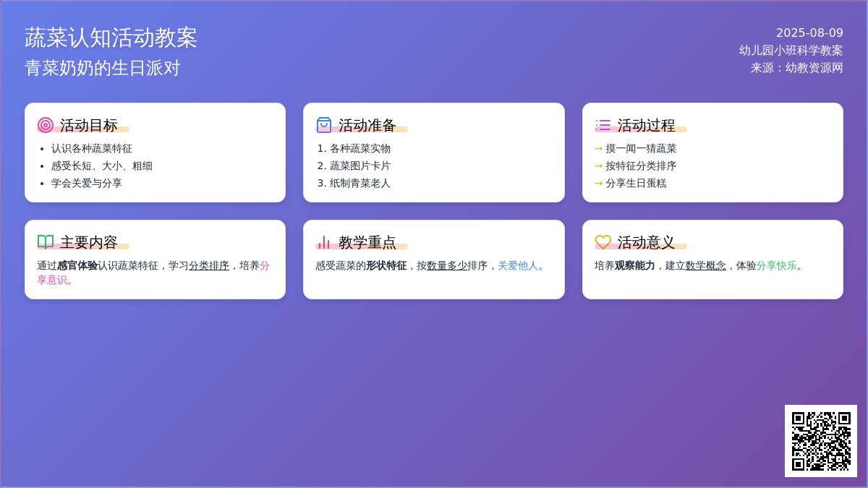Click the heading 活动目标
Viewport: 868px width, 488px height.
[89, 125]
